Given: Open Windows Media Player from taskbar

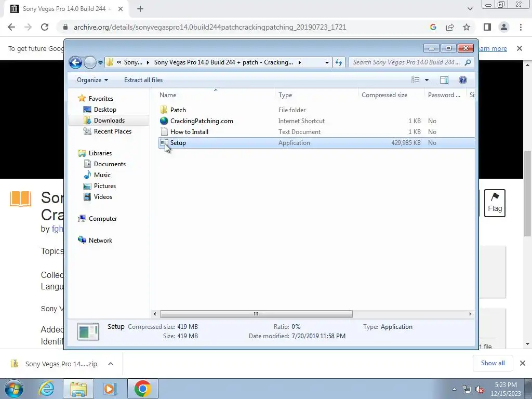Looking at the screenshot, I should pyautogui.click(x=110, y=389).
